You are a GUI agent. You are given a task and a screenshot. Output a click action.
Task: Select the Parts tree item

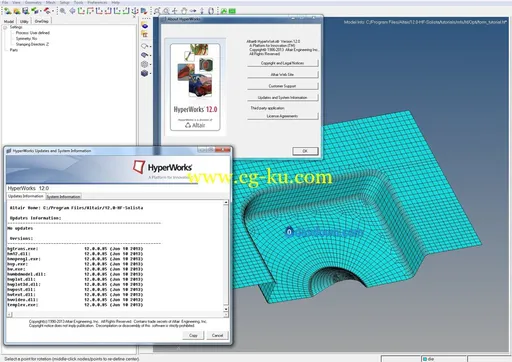tap(14, 50)
